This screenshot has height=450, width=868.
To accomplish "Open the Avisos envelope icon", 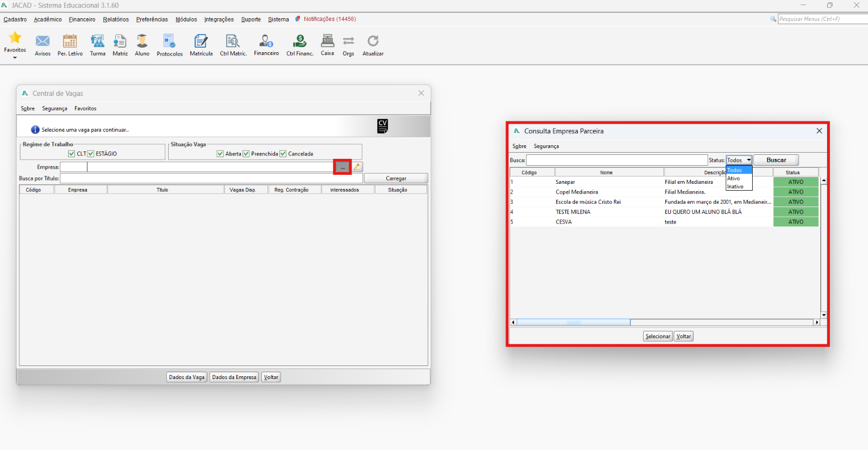I will pyautogui.click(x=43, y=41).
